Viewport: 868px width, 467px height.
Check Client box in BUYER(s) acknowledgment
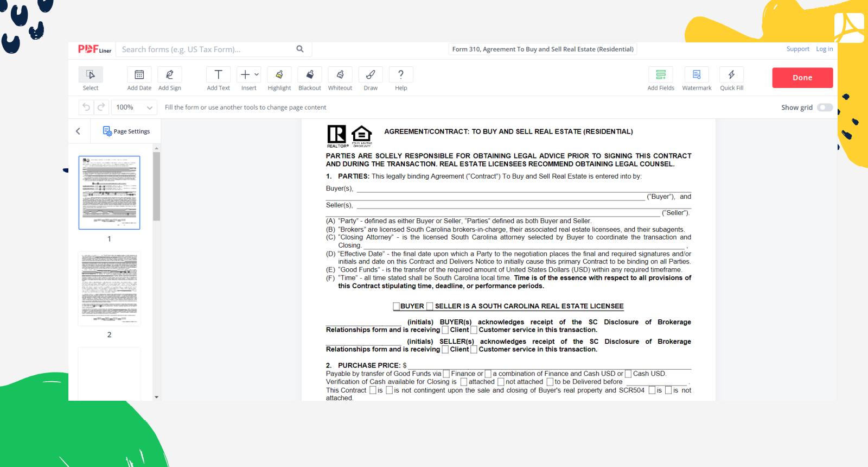pyautogui.click(x=445, y=330)
